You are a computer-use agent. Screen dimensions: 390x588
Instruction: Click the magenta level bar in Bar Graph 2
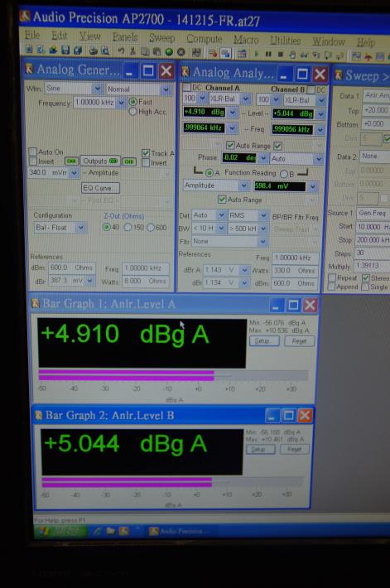click(x=127, y=482)
